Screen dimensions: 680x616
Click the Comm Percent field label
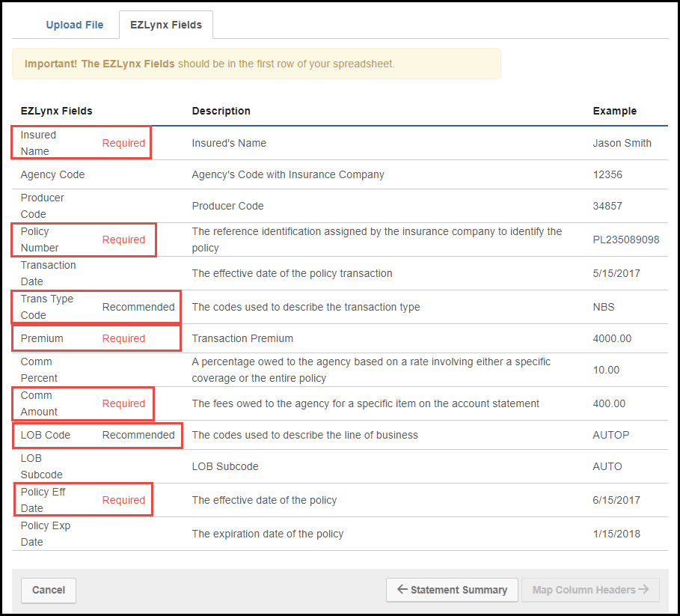pos(39,370)
